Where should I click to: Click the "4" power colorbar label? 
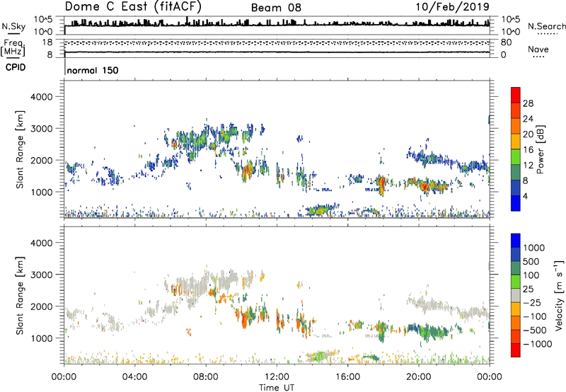pos(525,197)
